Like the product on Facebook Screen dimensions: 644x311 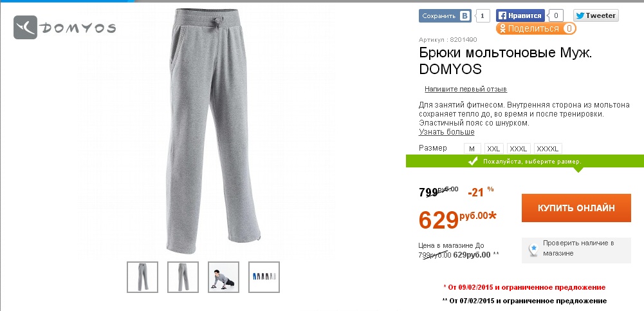[520, 16]
